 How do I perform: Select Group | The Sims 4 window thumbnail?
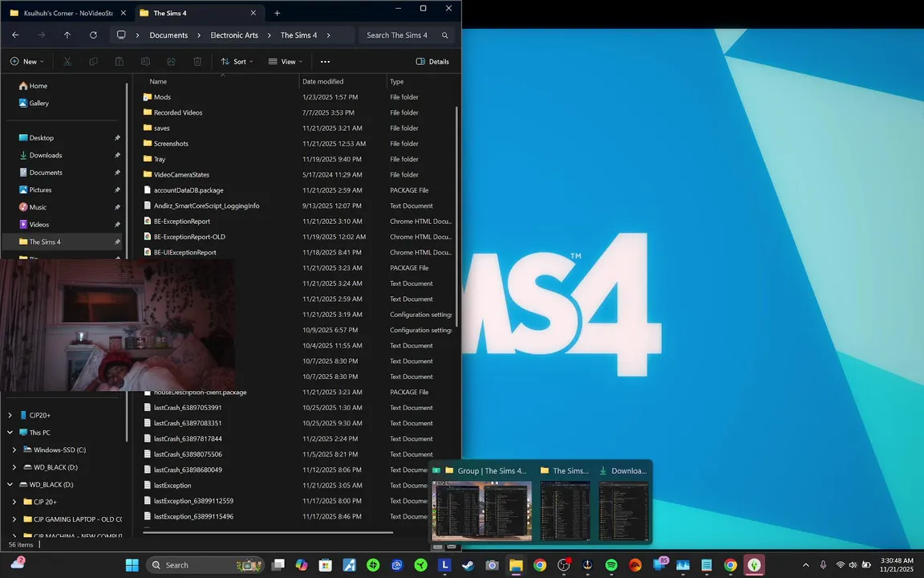[482, 511]
